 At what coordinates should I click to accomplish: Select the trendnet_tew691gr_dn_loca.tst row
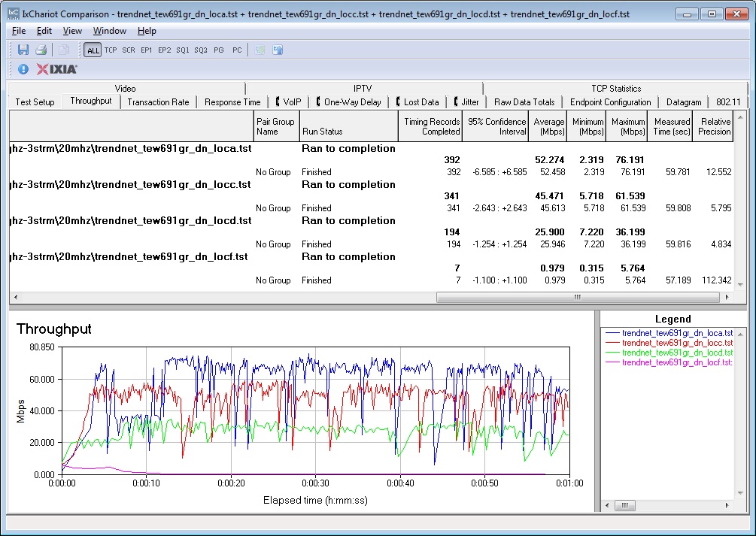372,148
